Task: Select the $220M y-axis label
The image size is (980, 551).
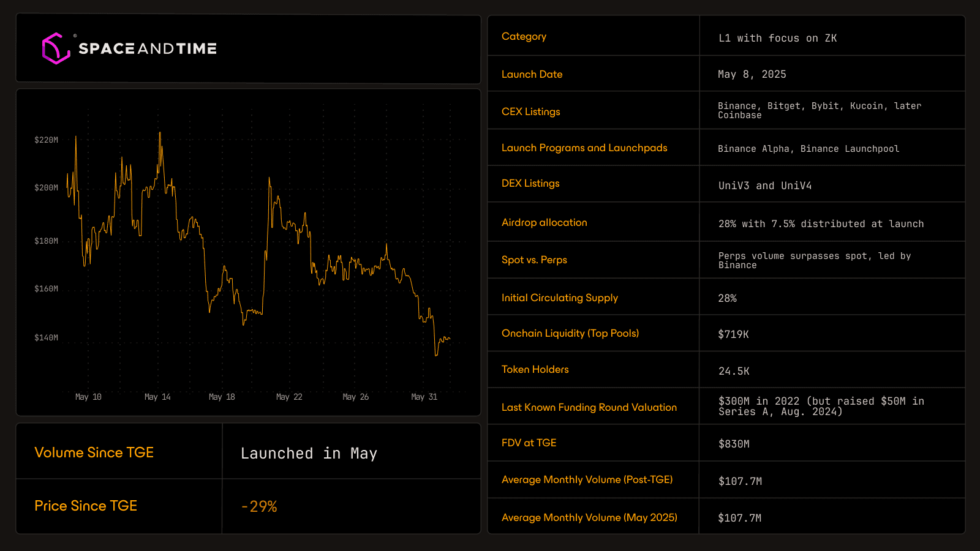Action: (x=47, y=140)
